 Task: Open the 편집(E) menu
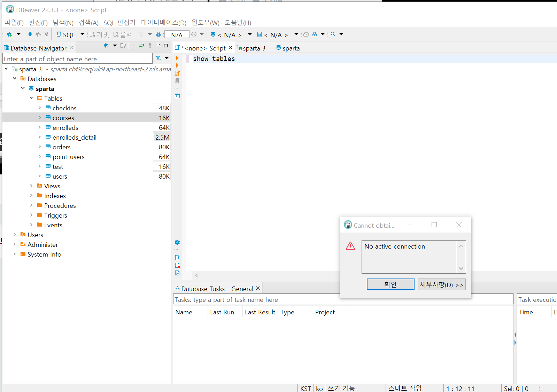[x=38, y=23]
